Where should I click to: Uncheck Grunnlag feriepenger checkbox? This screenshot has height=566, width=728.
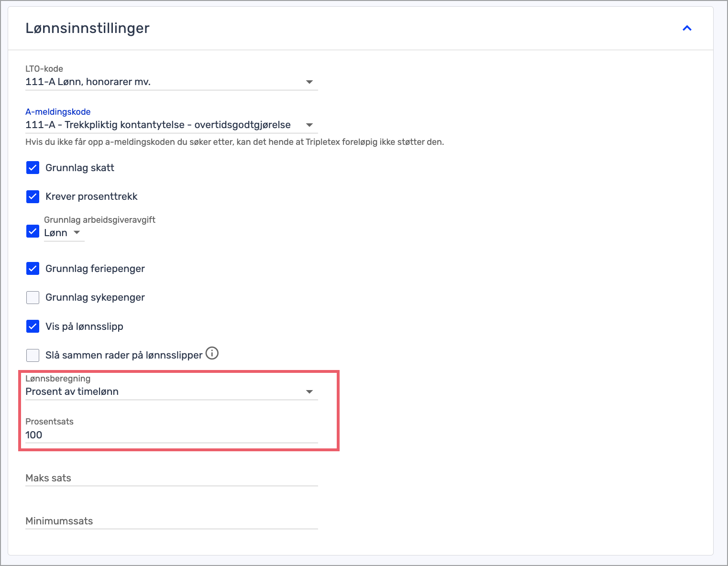coord(33,269)
